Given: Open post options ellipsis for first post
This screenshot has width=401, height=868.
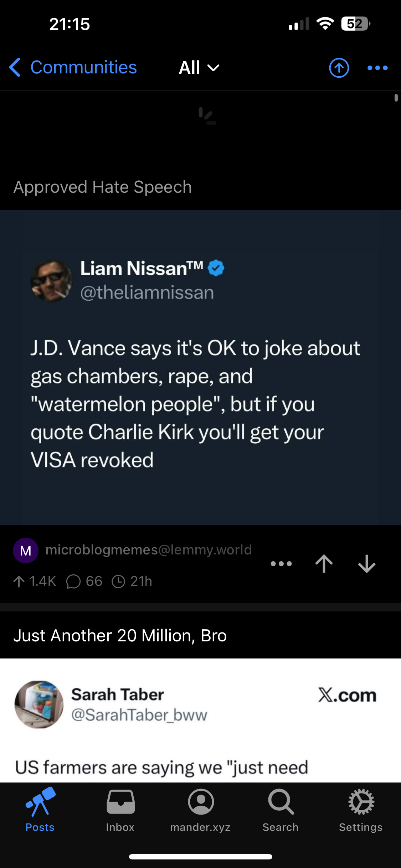Looking at the screenshot, I should [281, 564].
